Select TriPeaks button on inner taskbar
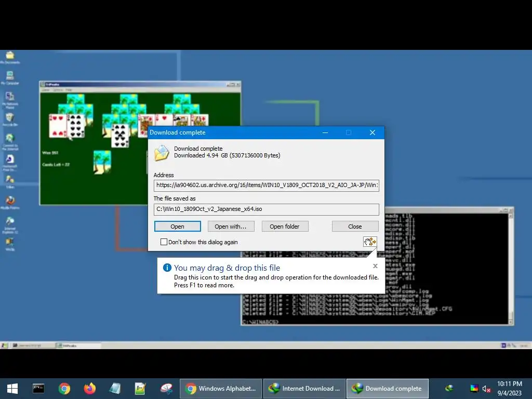 (x=78, y=345)
